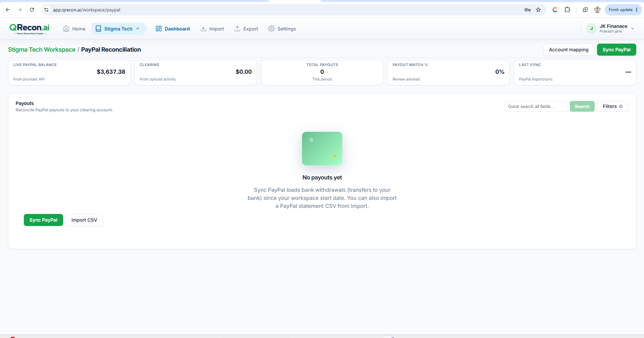Image resolution: width=644 pixels, height=338 pixels.
Task: Click the green empty-state payouts illustration
Action: pyautogui.click(x=322, y=149)
